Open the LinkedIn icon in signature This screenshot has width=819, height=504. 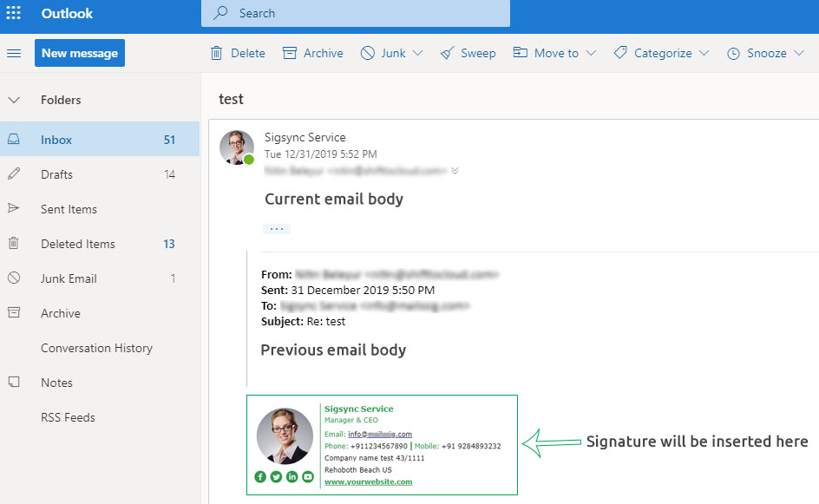pos(292,476)
